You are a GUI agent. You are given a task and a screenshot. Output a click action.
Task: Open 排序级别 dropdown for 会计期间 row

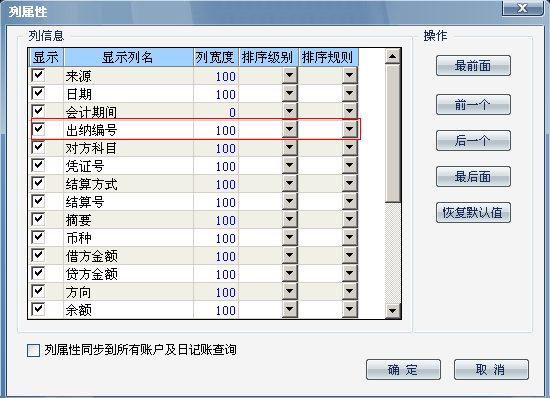pos(290,111)
